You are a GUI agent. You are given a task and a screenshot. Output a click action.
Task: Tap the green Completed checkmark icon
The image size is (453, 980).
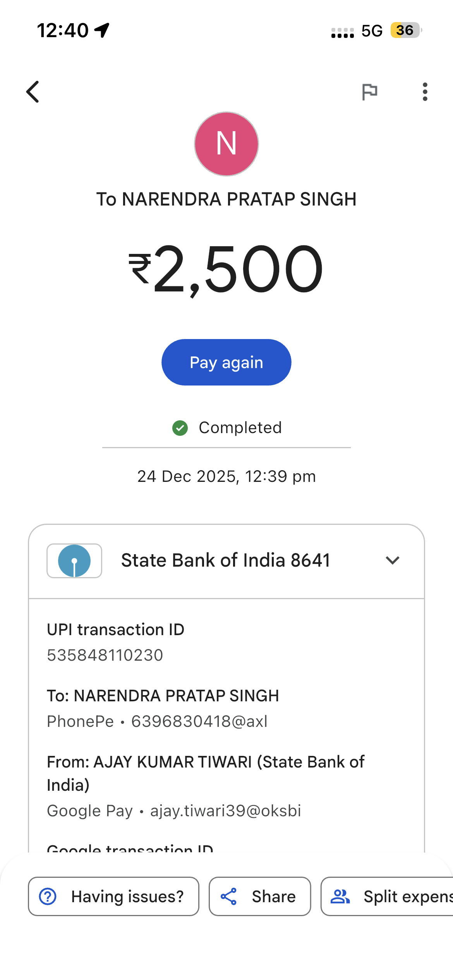point(180,428)
